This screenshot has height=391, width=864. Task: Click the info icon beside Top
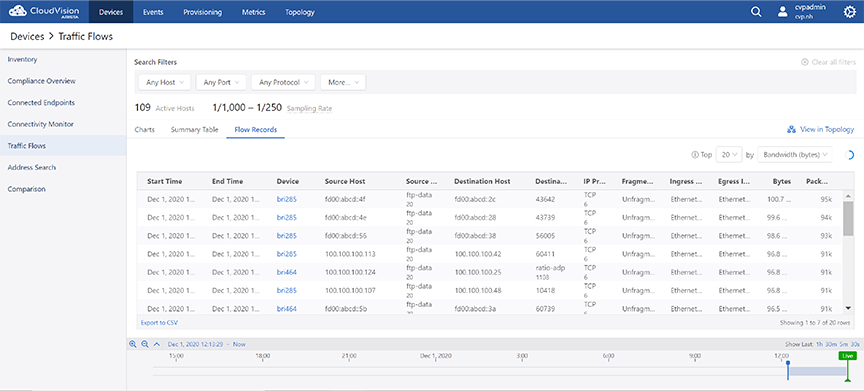pyautogui.click(x=694, y=155)
